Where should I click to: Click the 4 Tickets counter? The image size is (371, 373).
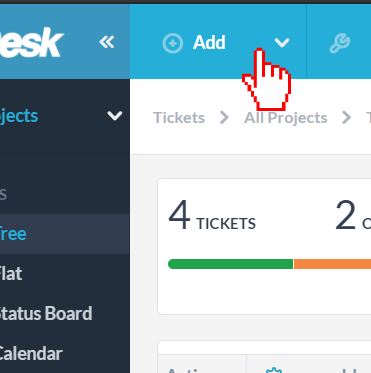click(212, 216)
